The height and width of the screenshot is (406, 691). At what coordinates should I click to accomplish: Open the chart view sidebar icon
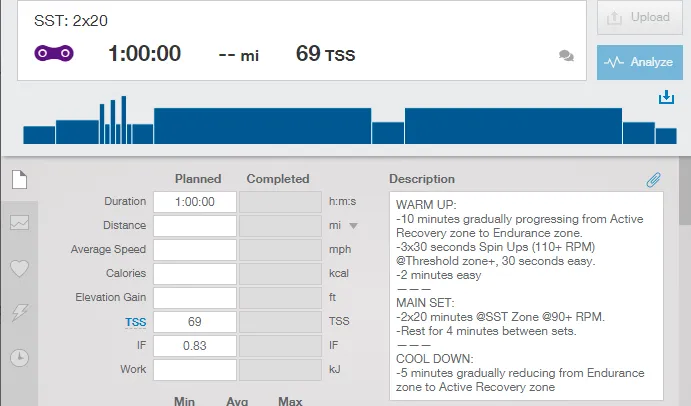tap(19, 223)
